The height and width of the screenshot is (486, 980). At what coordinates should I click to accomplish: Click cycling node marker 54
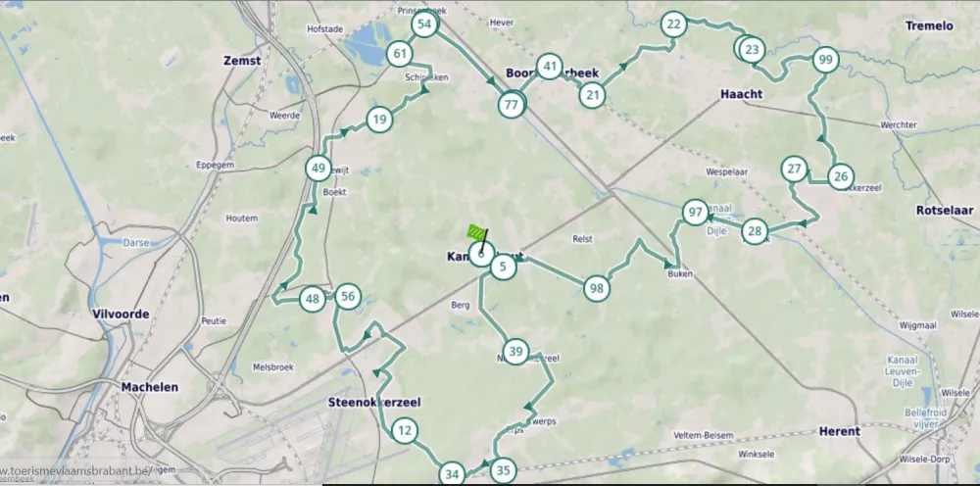(423, 24)
